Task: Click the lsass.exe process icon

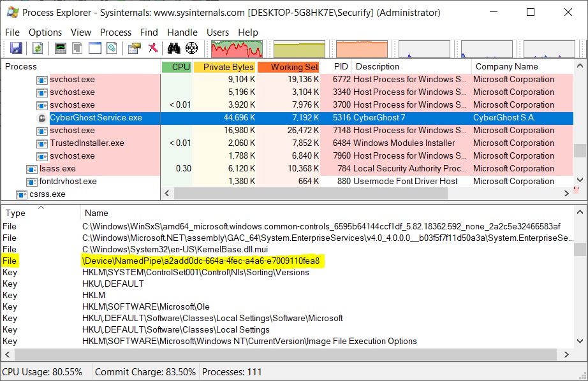Action: click(x=31, y=169)
